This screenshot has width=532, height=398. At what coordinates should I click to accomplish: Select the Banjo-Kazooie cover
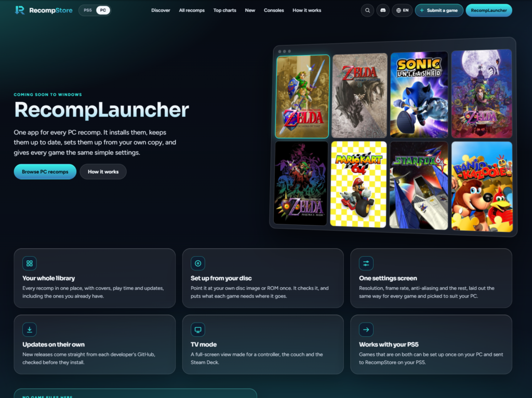[482, 187]
